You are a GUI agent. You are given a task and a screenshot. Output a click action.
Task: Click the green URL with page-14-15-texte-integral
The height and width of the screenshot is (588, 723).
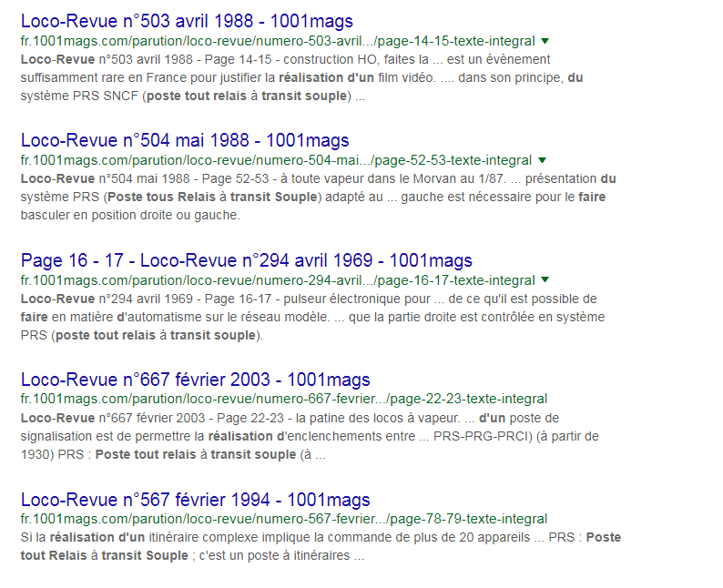278,41
